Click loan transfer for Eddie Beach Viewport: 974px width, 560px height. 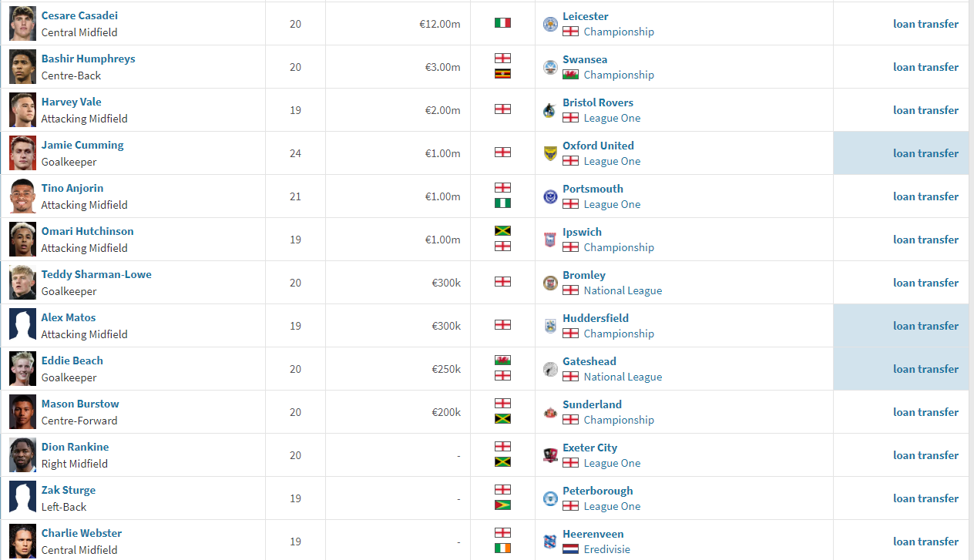pos(926,369)
